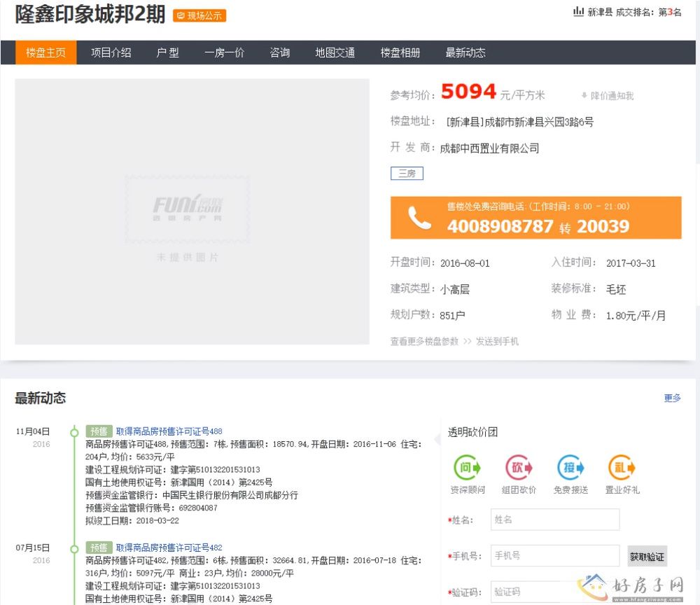Click the down arrow icon beside 降价通知我
700x605 pixels.
[x=584, y=95]
